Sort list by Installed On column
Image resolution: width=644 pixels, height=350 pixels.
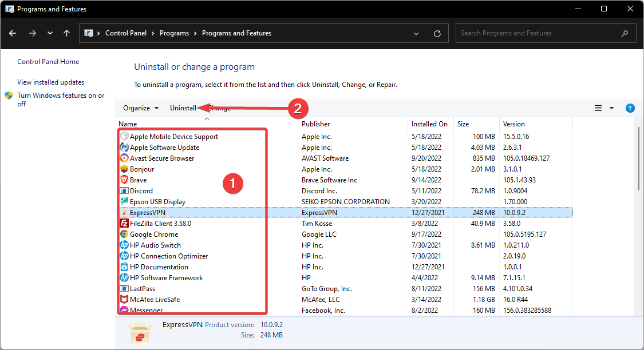[x=429, y=124]
